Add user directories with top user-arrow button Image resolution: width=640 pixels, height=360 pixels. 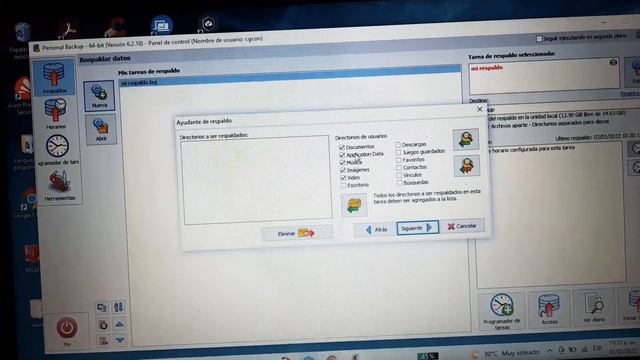click(x=465, y=140)
